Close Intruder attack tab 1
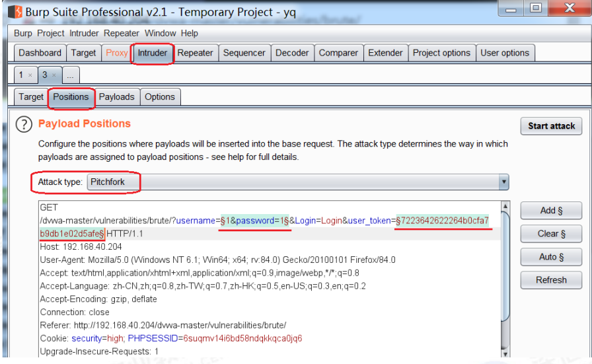The height and width of the screenshot is (364, 592). tap(30, 75)
